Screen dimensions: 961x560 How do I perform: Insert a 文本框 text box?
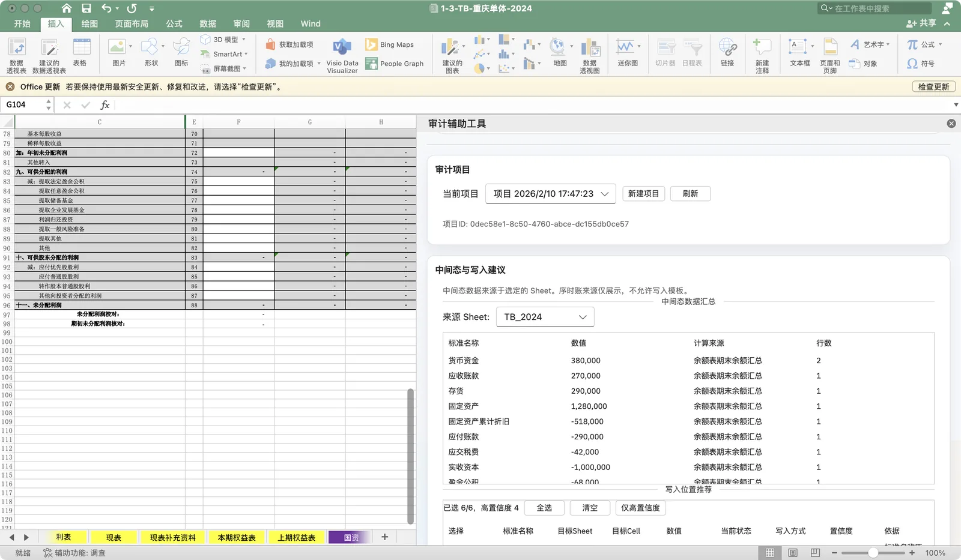pos(800,52)
